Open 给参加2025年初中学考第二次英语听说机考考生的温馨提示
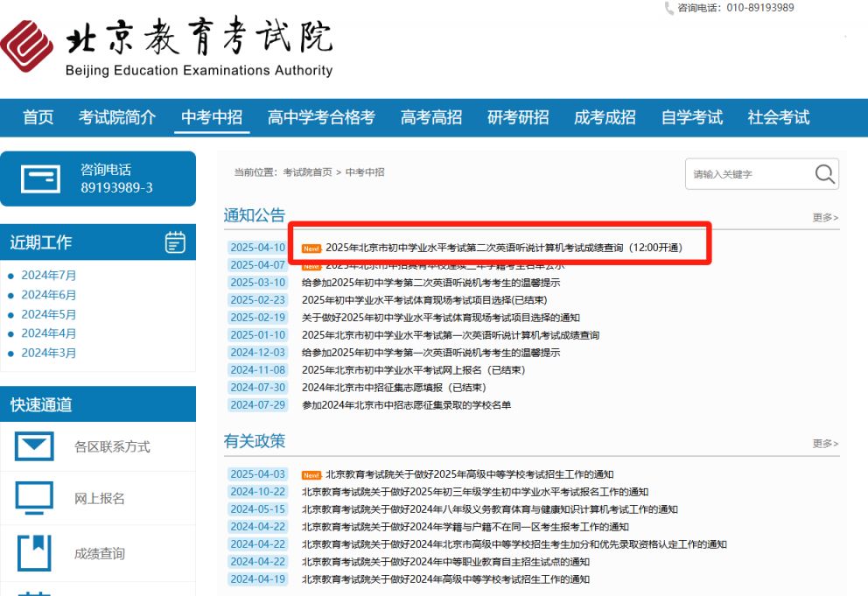This screenshot has height=596, width=868. pos(430,283)
